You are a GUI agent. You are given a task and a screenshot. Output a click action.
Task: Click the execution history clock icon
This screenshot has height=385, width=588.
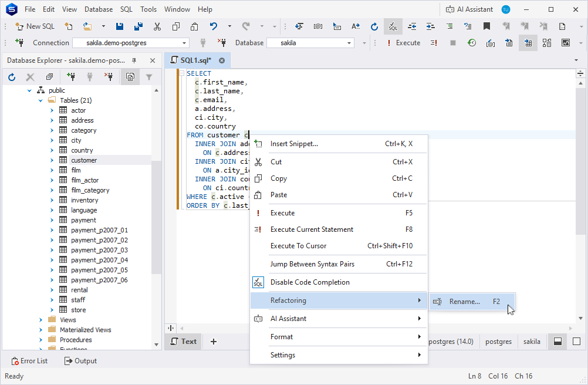(x=471, y=43)
